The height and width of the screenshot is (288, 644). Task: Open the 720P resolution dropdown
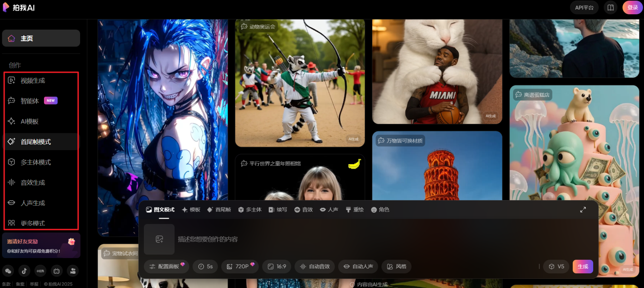click(x=240, y=267)
